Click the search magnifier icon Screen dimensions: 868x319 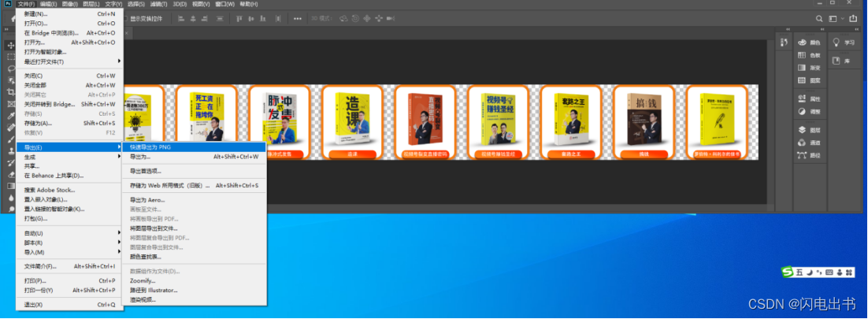coord(820,18)
